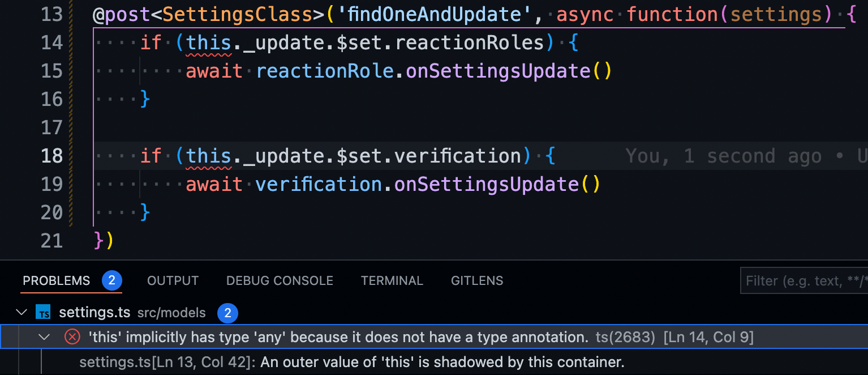The width and height of the screenshot is (868, 375).
Task: Select the PROBLEMS tab
Action: (x=56, y=280)
